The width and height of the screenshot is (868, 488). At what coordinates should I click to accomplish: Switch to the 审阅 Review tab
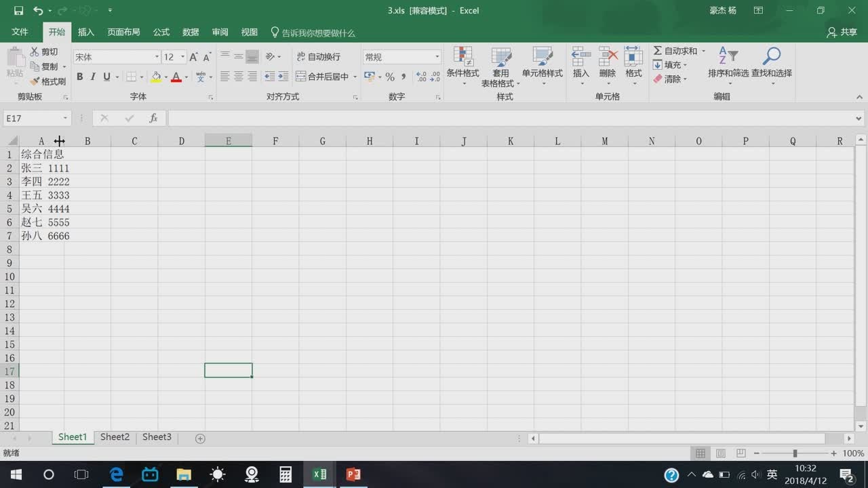click(x=220, y=32)
